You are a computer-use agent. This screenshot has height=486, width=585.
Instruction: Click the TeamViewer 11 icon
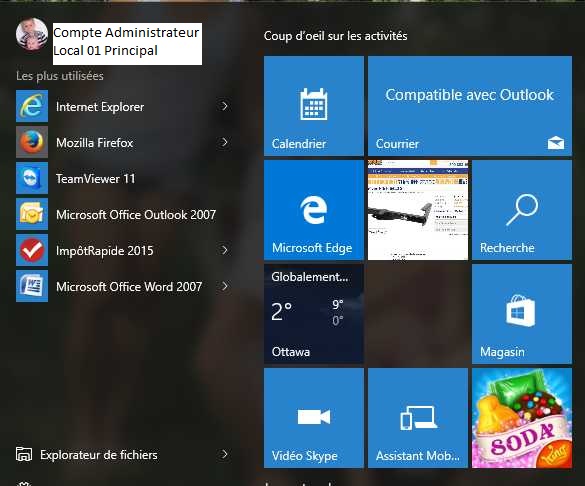coord(32,178)
